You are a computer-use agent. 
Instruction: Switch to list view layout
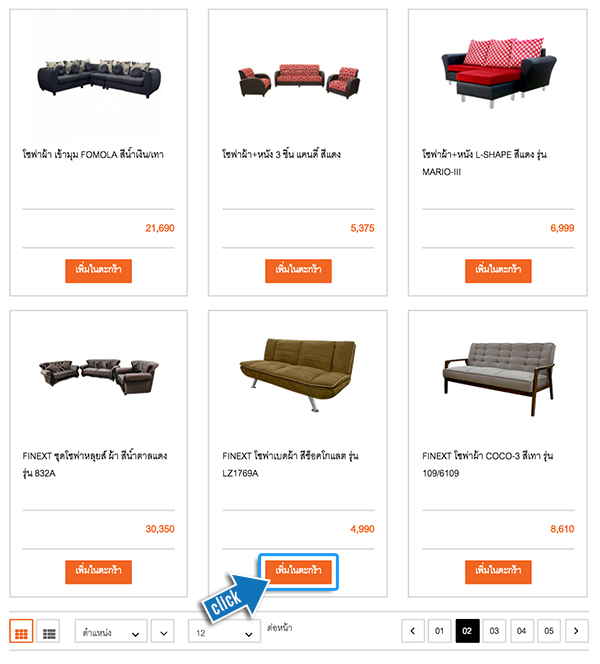click(48, 631)
